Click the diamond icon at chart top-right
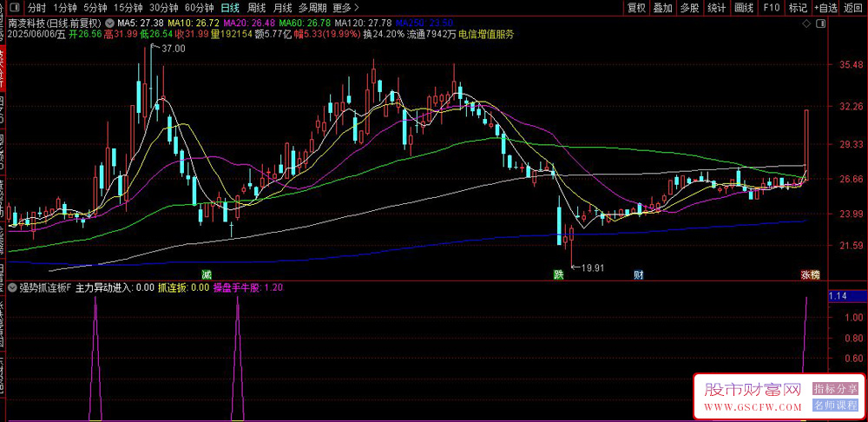The height and width of the screenshot is (422, 868). [x=806, y=23]
